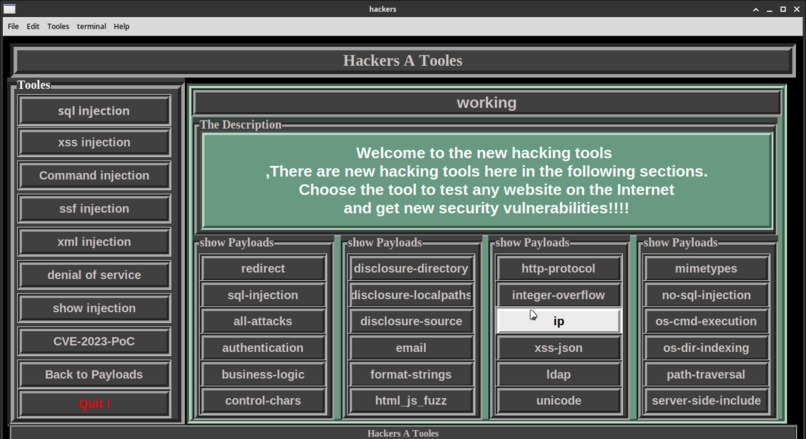Click the welcome description text box
This screenshot has height=439, width=806.
[487, 180]
